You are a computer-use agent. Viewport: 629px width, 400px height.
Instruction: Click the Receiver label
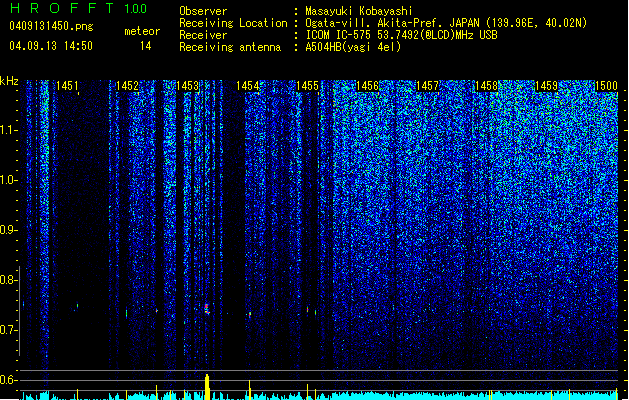pos(203,35)
